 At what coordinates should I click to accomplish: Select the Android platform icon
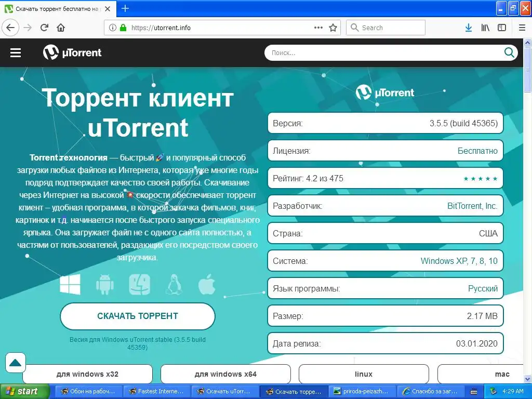pos(105,284)
